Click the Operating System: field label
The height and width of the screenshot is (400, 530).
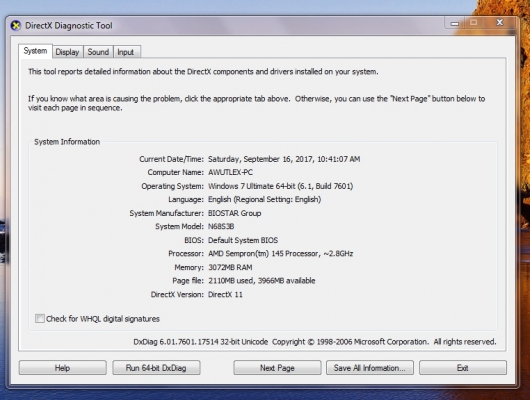pos(172,186)
